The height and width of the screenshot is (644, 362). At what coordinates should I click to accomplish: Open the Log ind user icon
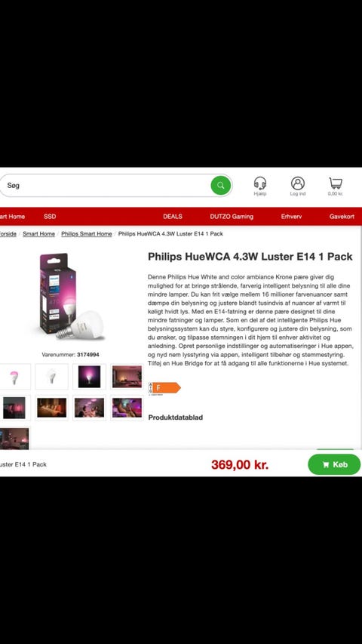(x=298, y=186)
